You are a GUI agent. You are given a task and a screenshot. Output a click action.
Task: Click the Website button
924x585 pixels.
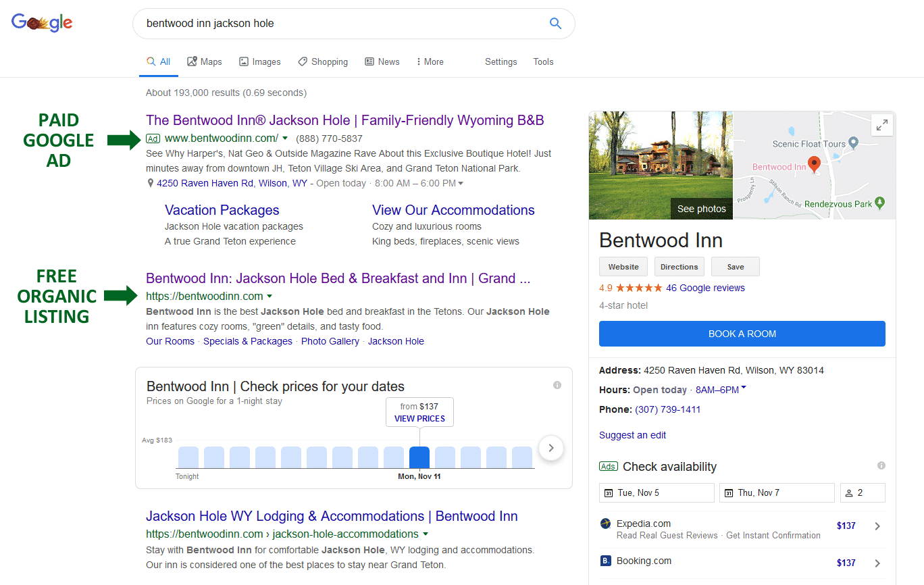[x=623, y=267]
